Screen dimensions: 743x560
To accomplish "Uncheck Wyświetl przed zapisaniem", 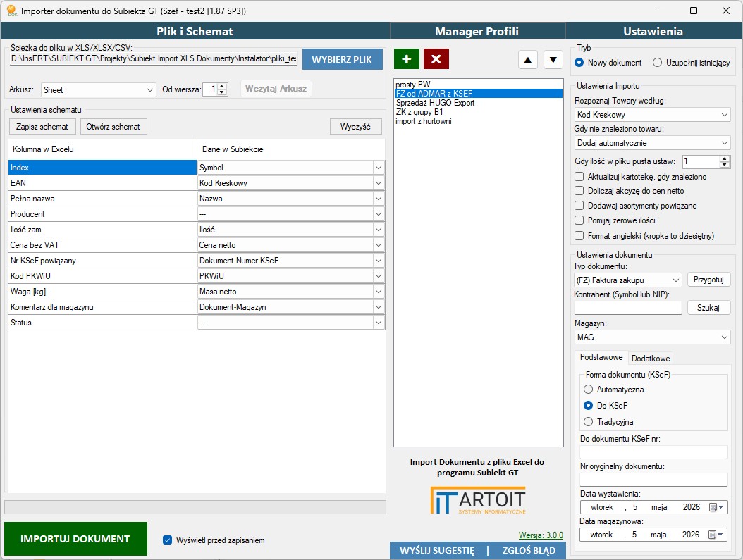I will click(167, 540).
